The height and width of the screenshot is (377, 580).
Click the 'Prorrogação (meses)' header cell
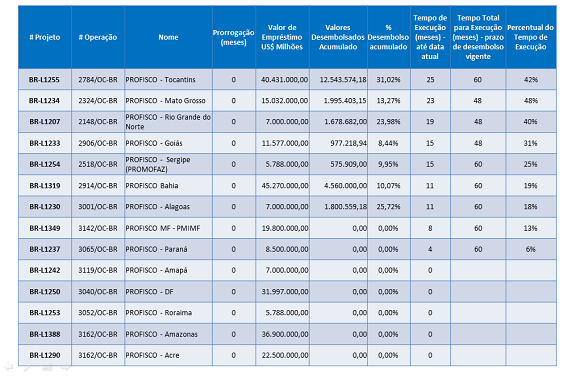234,37
